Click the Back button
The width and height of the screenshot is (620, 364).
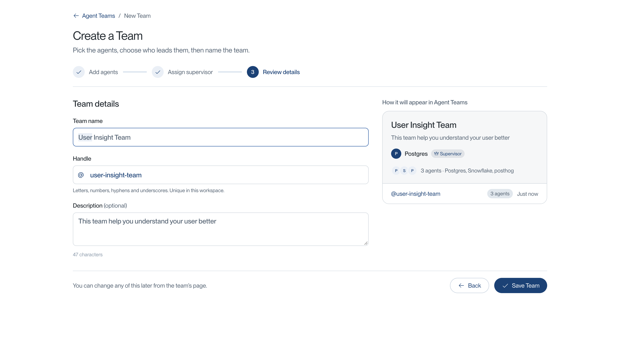point(469,285)
